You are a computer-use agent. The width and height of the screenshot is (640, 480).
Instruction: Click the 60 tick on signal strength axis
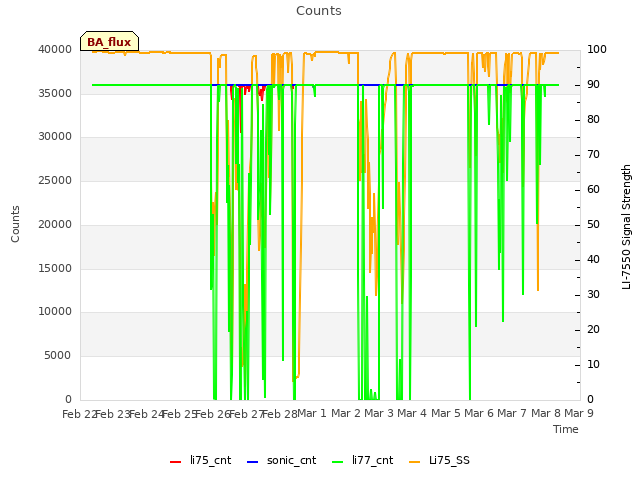pyautogui.click(x=593, y=190)
